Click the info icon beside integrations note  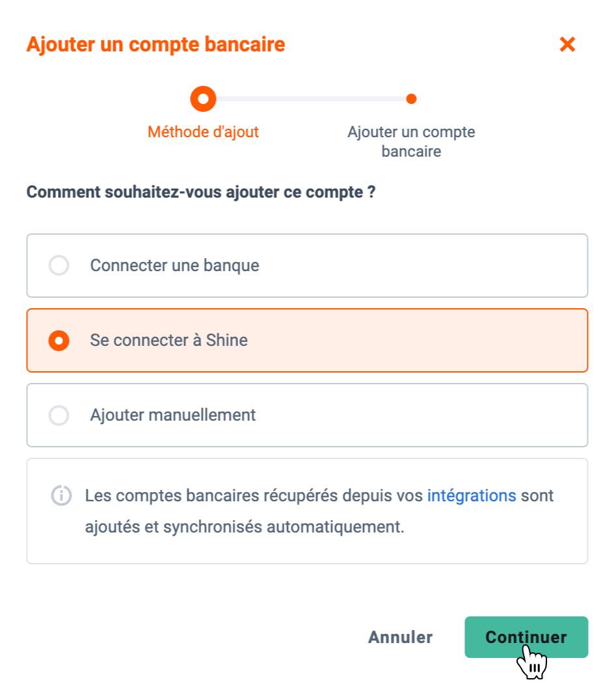click(x=61, y=495)
